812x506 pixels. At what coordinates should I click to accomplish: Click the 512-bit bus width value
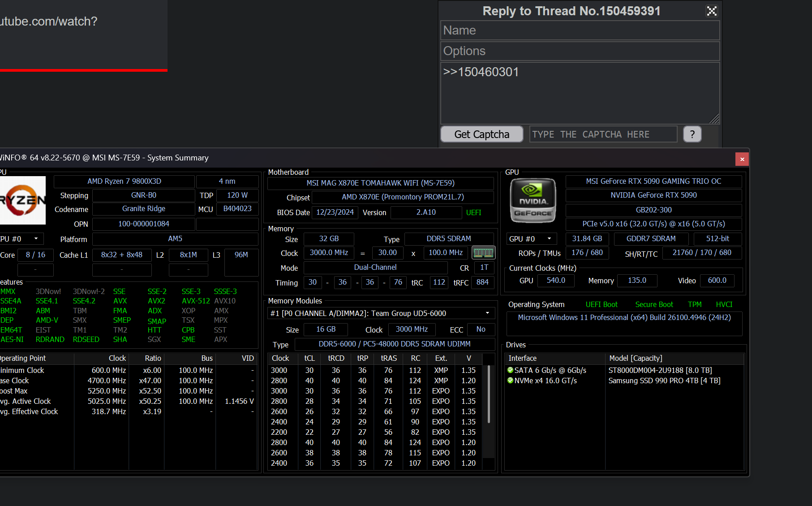click(x=718, y=239)
